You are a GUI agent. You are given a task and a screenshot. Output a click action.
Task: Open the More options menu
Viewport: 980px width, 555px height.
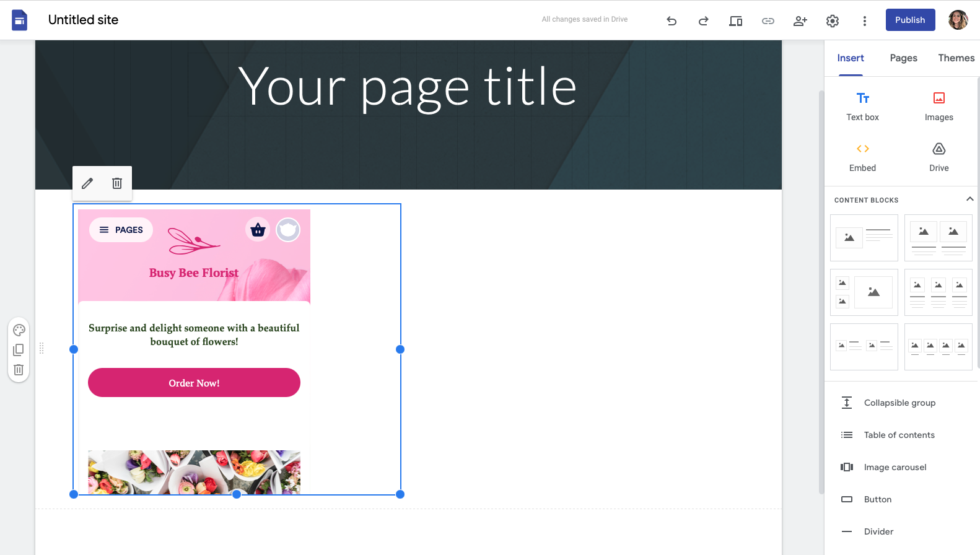coord(865,21)
